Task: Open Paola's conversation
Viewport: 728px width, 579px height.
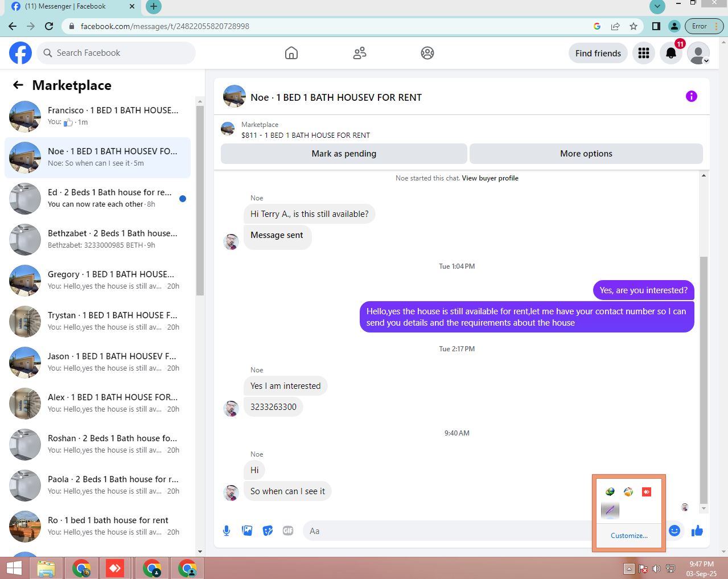Action: 97,486
